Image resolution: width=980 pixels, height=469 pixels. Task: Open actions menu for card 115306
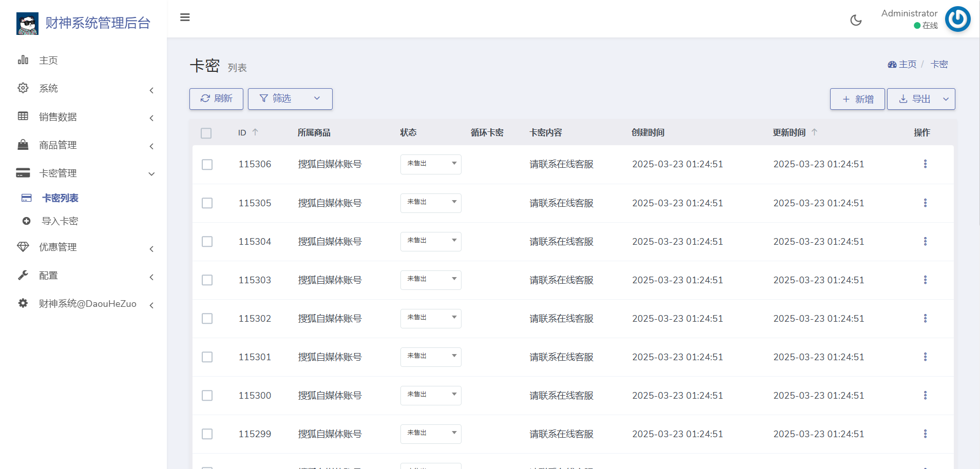[x=925, y=164]
